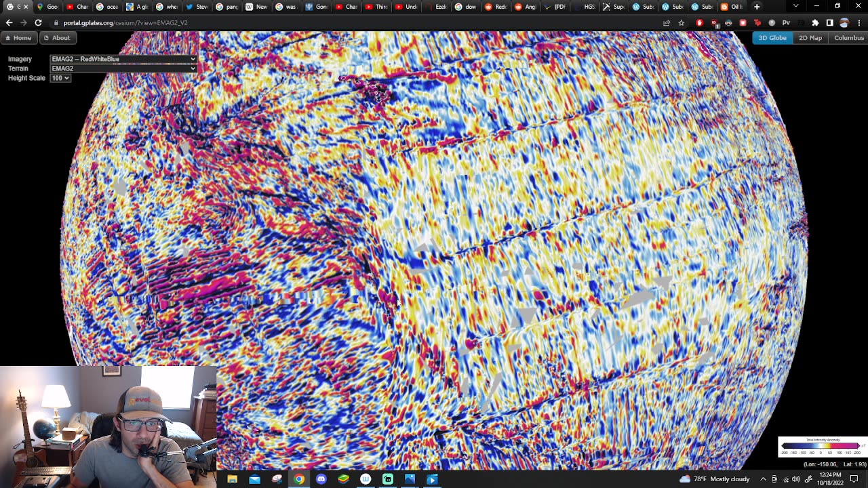Open the weather widget showing 78°F
This screenshot has width=868, height=488.
[715, 479]
